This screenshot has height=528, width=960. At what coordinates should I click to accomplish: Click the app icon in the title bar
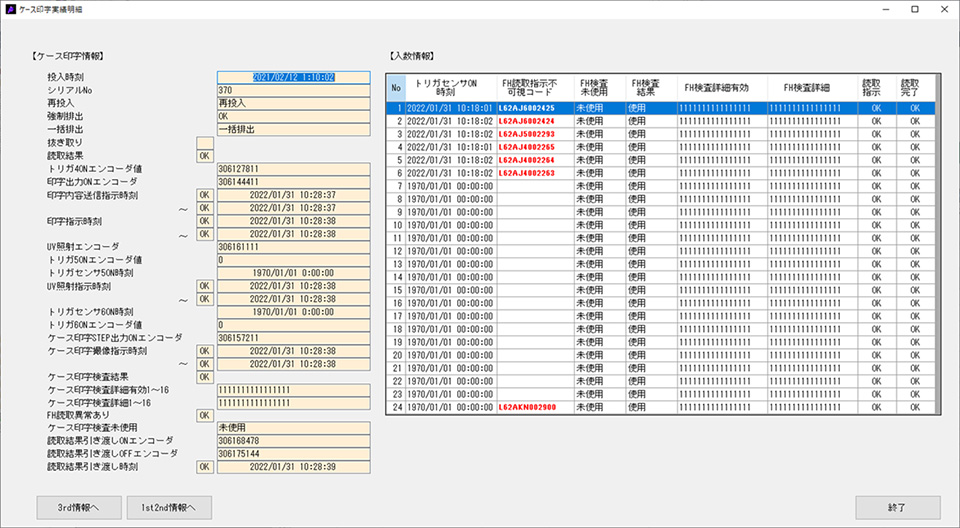(x=10, y=9)
